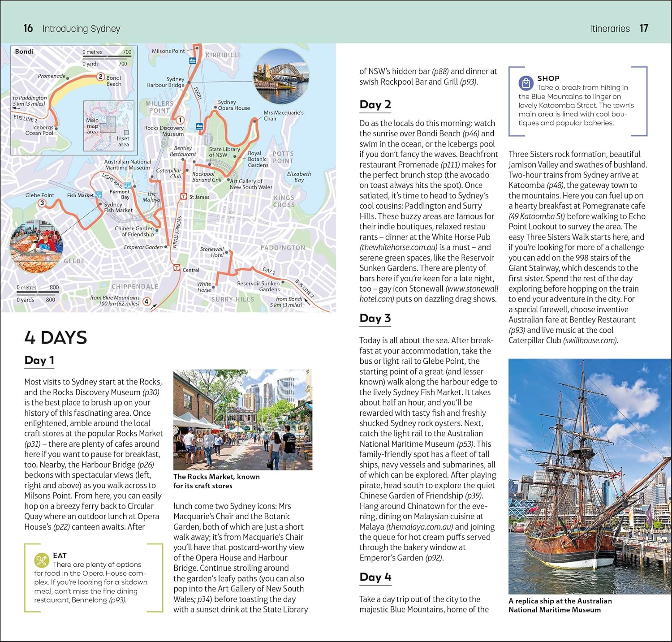Image resolution: width=672 pixels, height=642 pixels.
Task: Enlarge the Rocks Market street photo
Action: pos(242,419)
